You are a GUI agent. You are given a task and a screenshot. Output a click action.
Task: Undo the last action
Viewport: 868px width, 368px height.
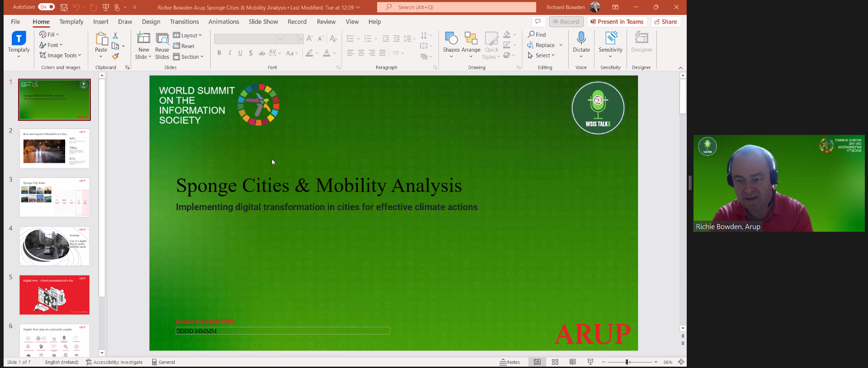(76, 7)
